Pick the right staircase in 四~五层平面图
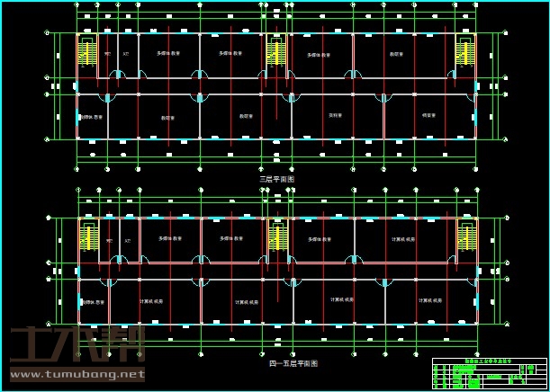Screen dimensions: 550x392 point(465,238)
